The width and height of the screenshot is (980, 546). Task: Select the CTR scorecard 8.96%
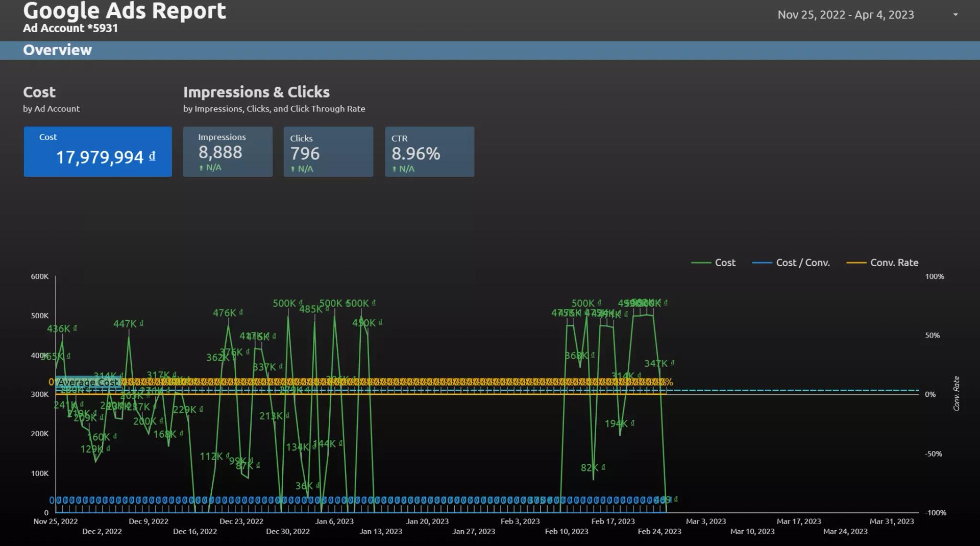coord(430,152)
